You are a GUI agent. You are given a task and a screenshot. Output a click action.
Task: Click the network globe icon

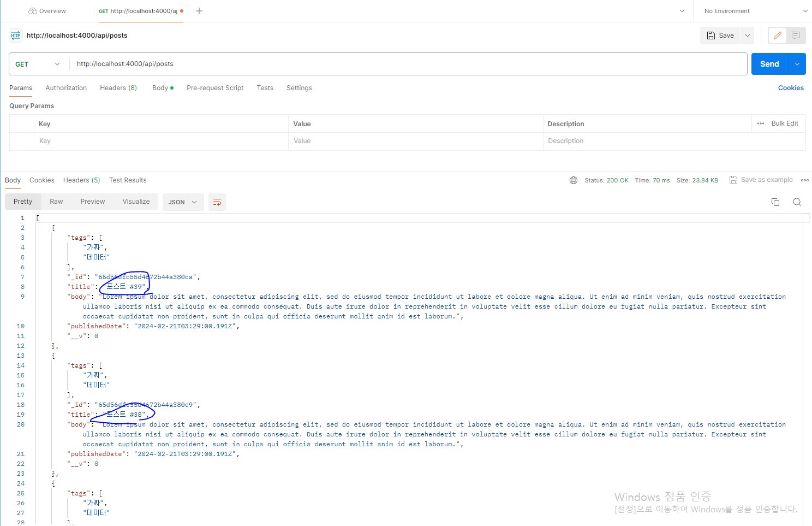point(574,180)
